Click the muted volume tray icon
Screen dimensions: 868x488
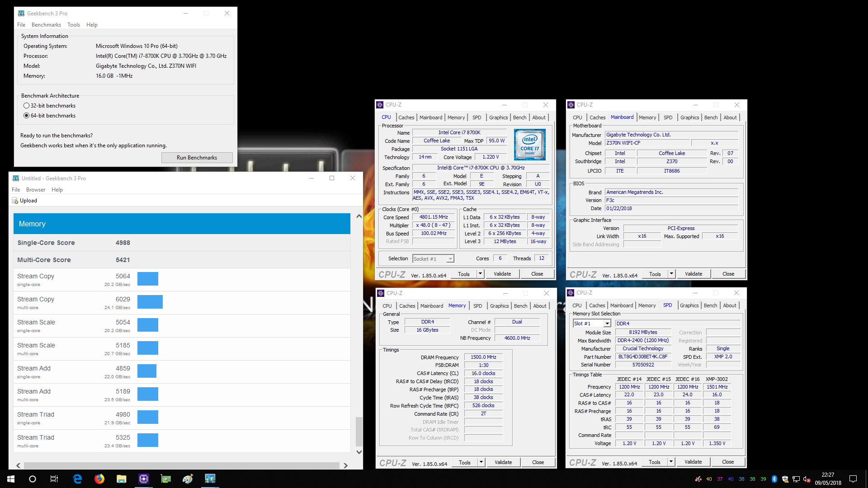point(807,479)
